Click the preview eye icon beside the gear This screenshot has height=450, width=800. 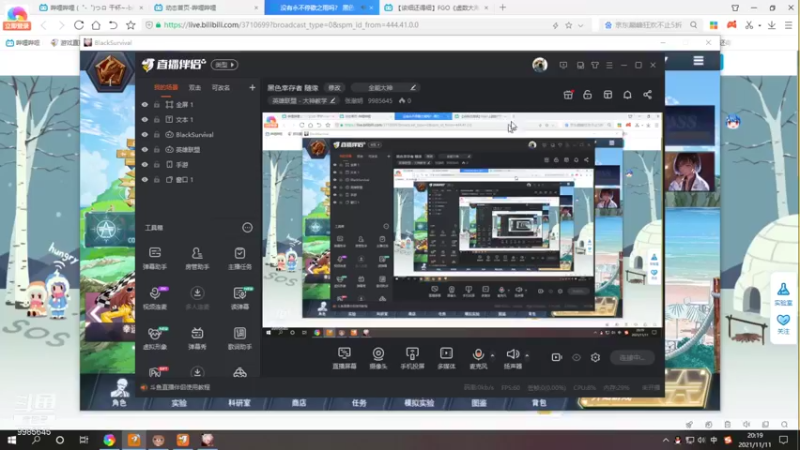(x=576, y=357)
